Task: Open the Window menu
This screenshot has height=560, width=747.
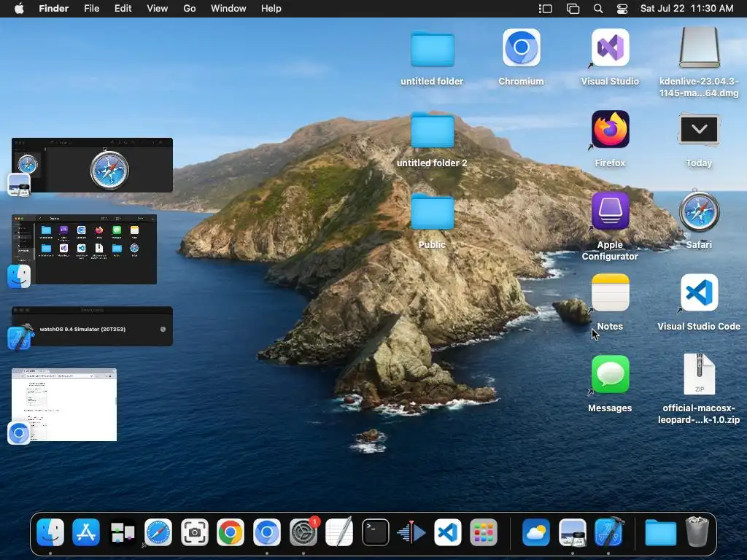Action: tap(228, 9)
